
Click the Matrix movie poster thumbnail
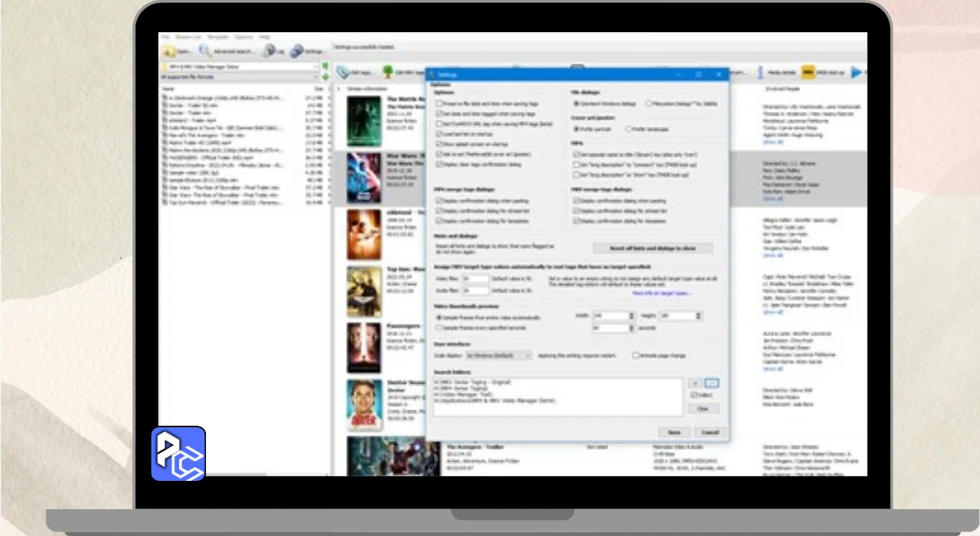[x=364, y=122]
